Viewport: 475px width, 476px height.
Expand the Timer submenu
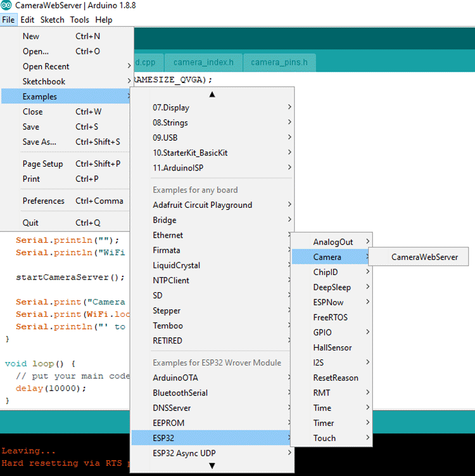click(x=331, y=423)
